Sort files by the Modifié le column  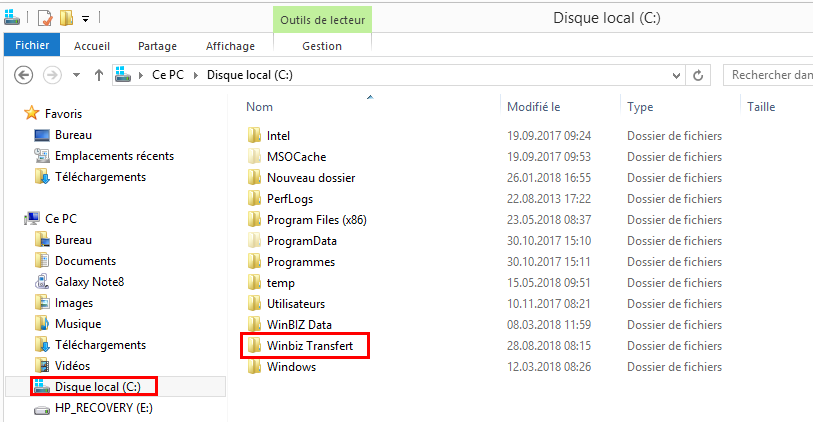533,107
